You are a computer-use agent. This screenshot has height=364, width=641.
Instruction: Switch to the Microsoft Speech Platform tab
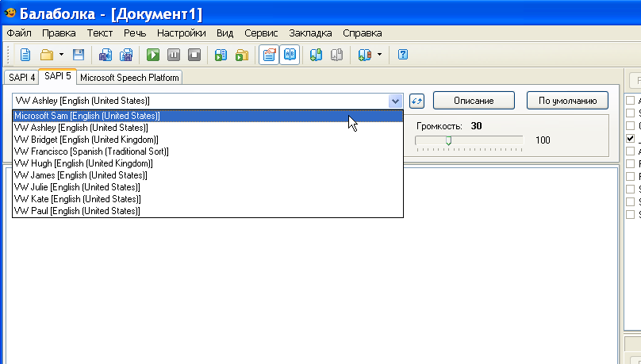[x=129, y=78]
